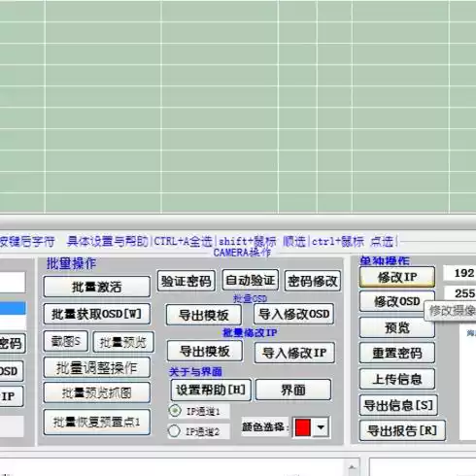Click 关于与界面 section label
Image resolution: width=476 pixels, height=476 pixels.
[x=195, y=372]
